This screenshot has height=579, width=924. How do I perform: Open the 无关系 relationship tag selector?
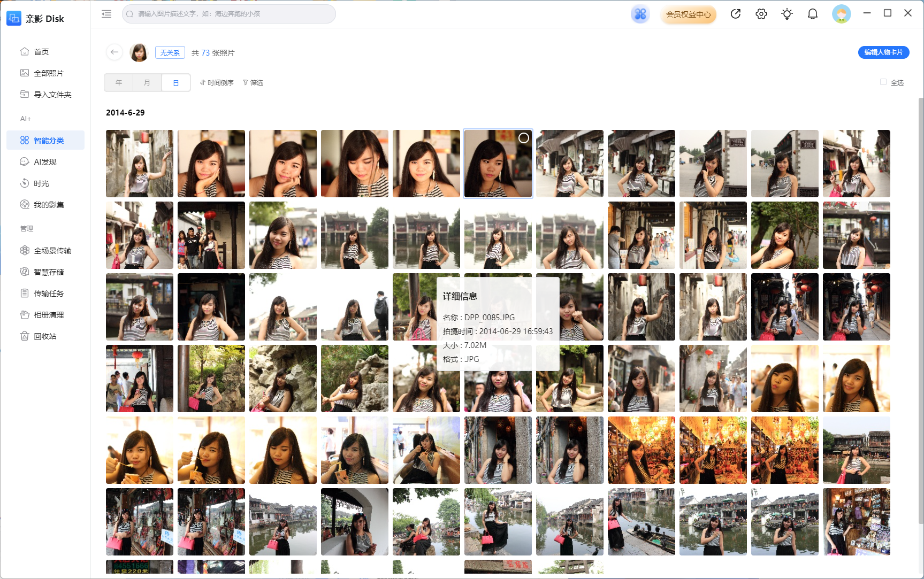[x=170, y=52]
